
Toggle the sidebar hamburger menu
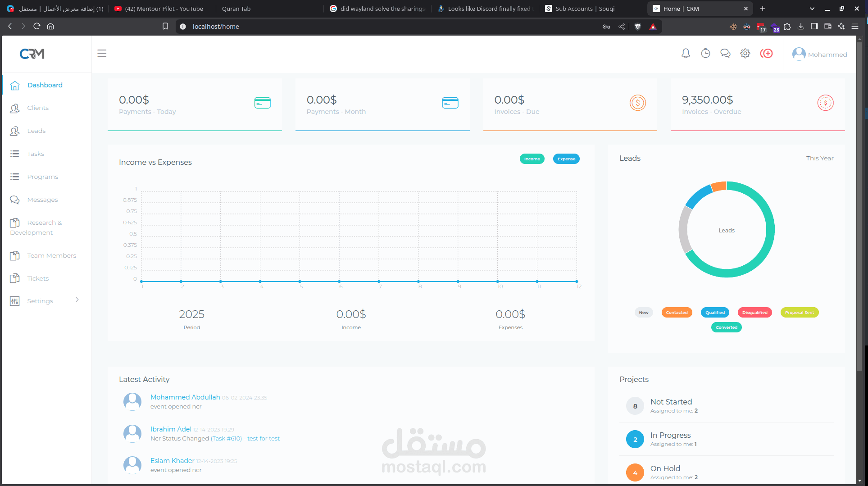102,53
